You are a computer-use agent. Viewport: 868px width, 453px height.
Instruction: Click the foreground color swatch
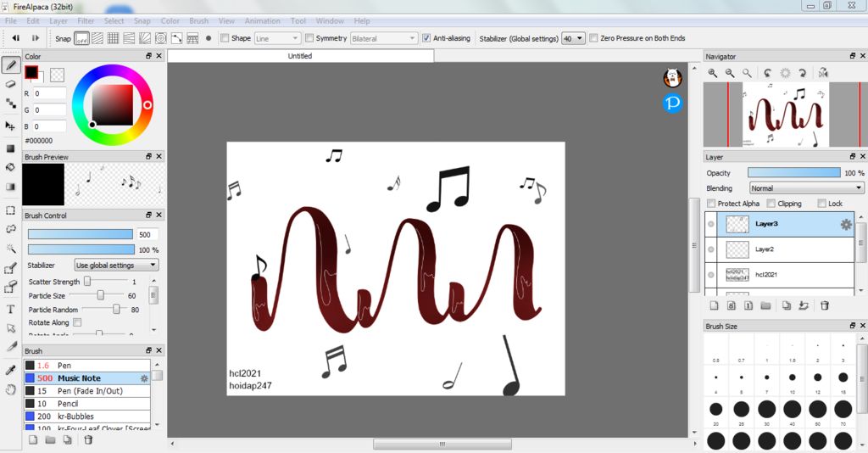tap(31, 73)
